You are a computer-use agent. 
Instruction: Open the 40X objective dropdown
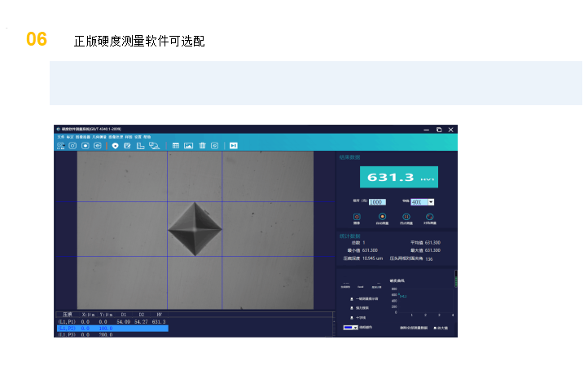tap(431, 202)
